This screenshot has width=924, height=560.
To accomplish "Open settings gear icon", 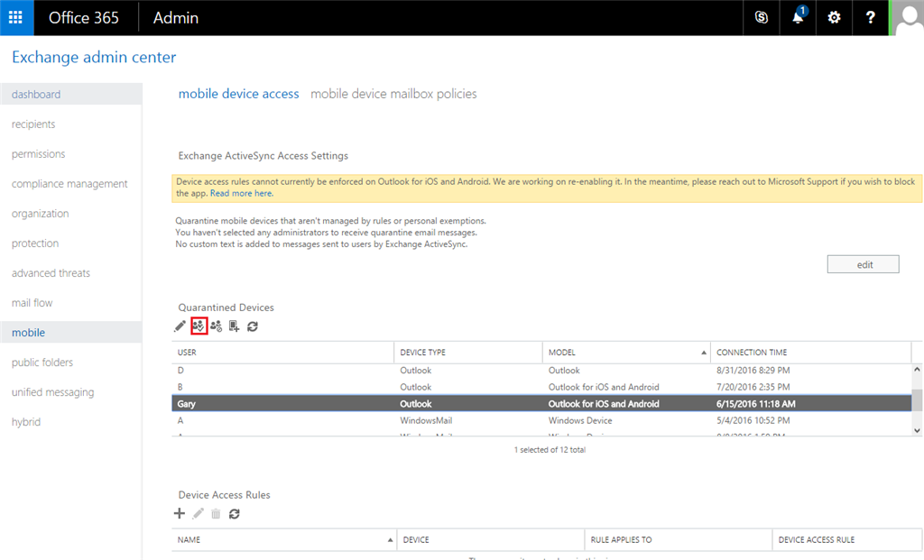I will (834, 18).
